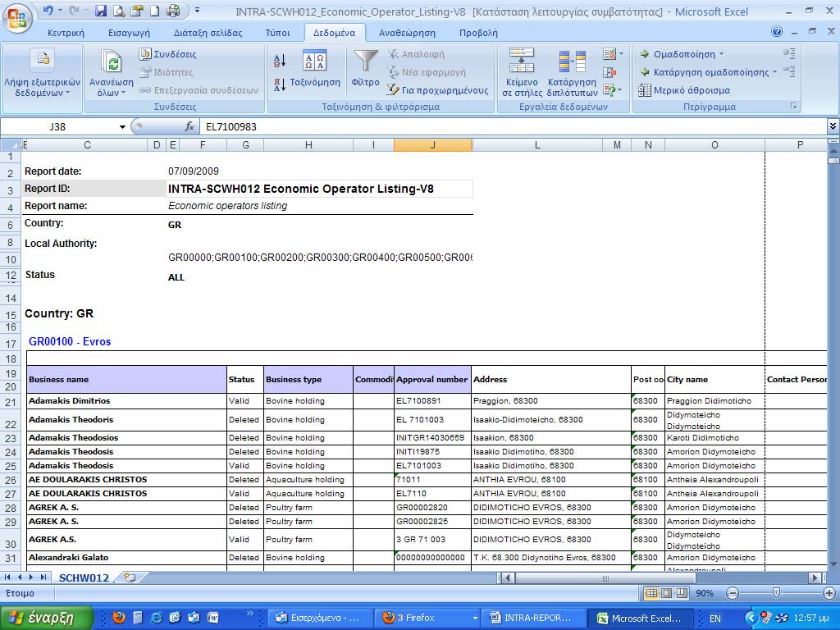Switch to Αναθεώρηση (Review) tab
The height and width of the screenshot is (630, 840).
pos(407,33)
